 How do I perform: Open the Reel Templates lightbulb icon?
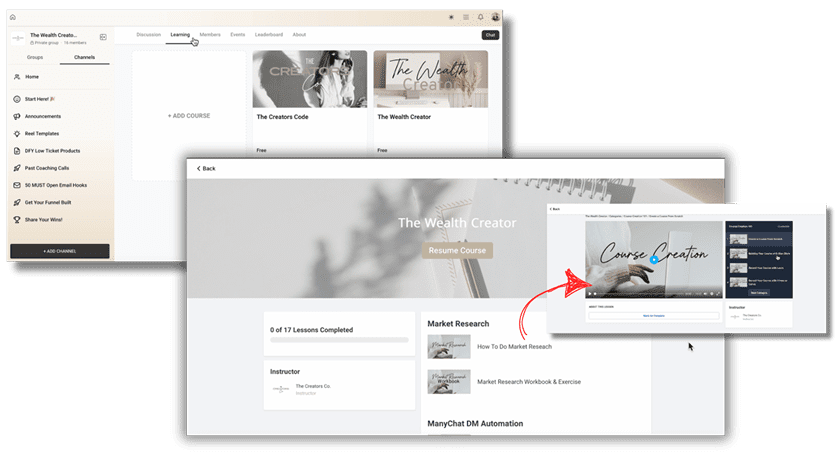(x=17, y=134)
